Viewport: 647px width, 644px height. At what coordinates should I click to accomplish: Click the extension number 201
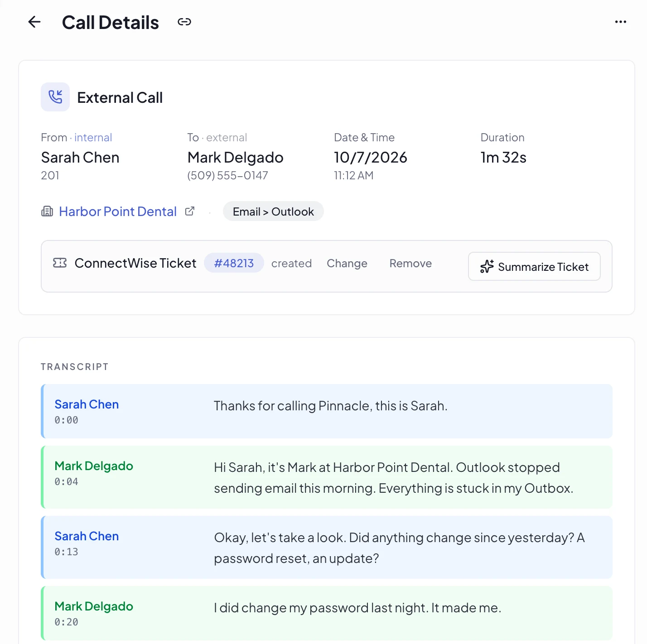click(50, 175)
